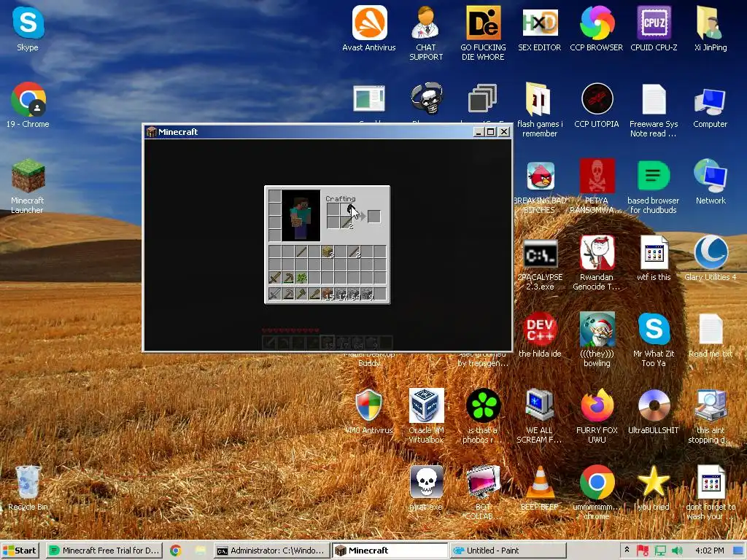Open the DEV C++ shortcut
Viewport: 747px width, 560px height.
click(x=540, y=335)
